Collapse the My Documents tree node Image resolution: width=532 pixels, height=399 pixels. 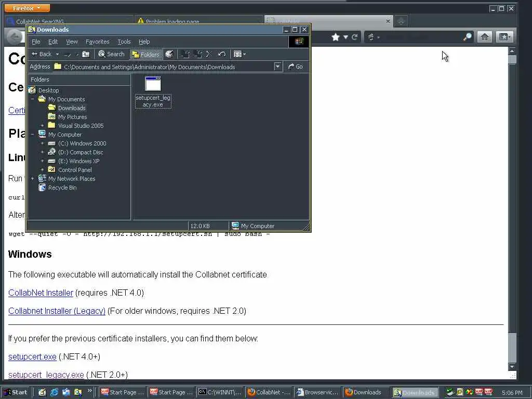[x=33, y=99]
